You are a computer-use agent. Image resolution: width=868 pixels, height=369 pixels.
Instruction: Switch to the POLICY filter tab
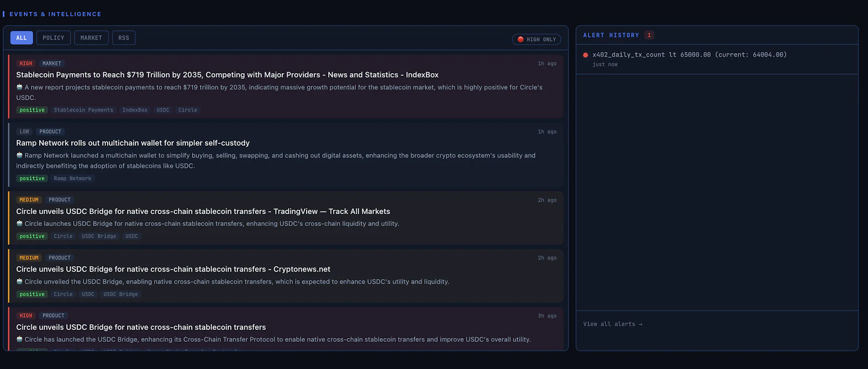coord(54,38)
